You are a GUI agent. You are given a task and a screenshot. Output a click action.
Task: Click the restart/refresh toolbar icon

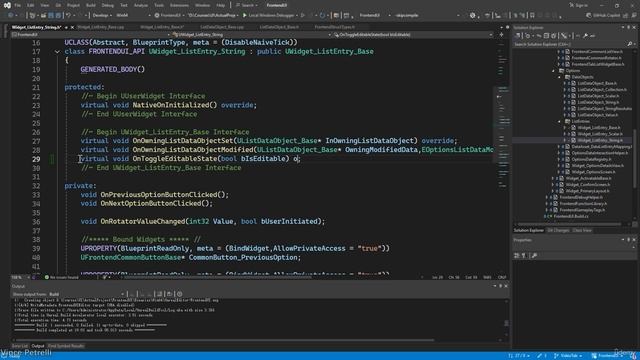[322, 16]
